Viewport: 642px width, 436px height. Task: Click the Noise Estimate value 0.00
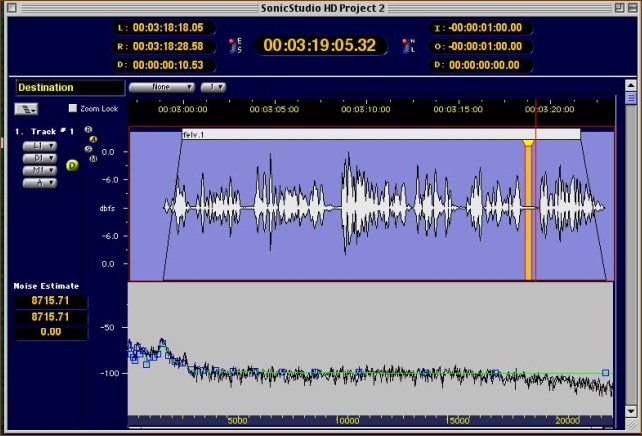pos(51,332)
